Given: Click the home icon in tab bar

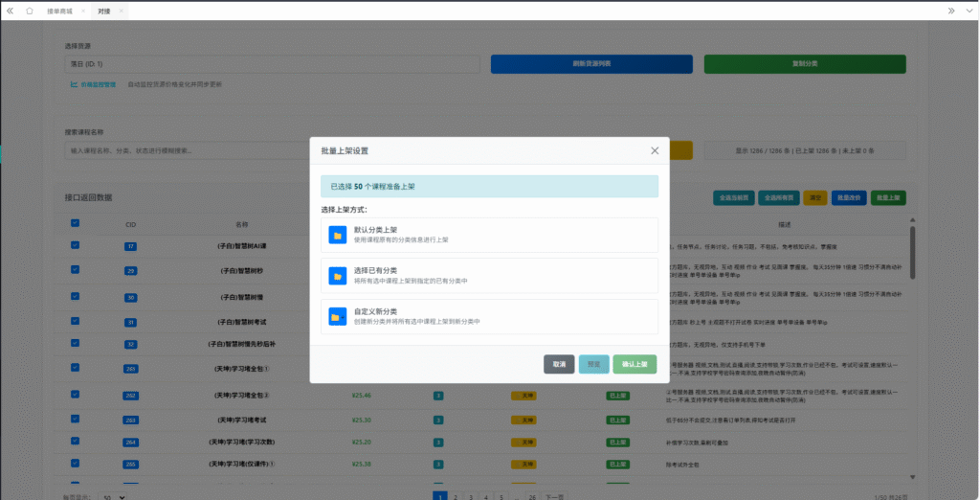Looking at the screenshot, I should pyautogui.click(x=30, y=11).
